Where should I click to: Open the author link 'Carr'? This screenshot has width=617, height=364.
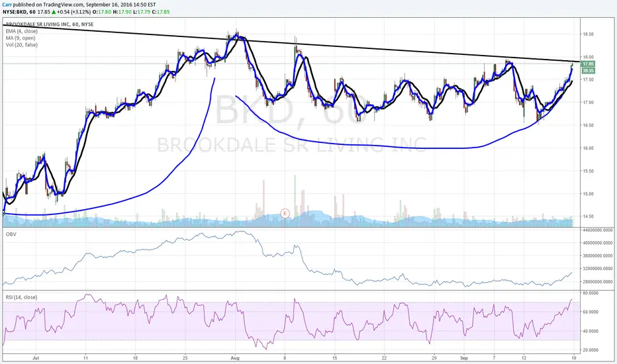[7, 5]
